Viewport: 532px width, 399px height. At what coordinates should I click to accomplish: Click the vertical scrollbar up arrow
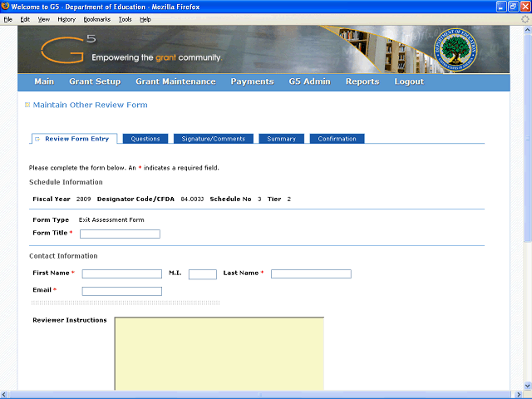(x=528, y=30)
